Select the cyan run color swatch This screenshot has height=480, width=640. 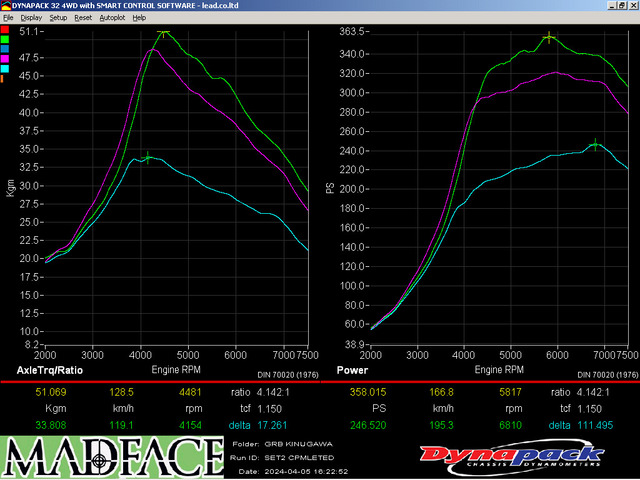tap(5, 68)
